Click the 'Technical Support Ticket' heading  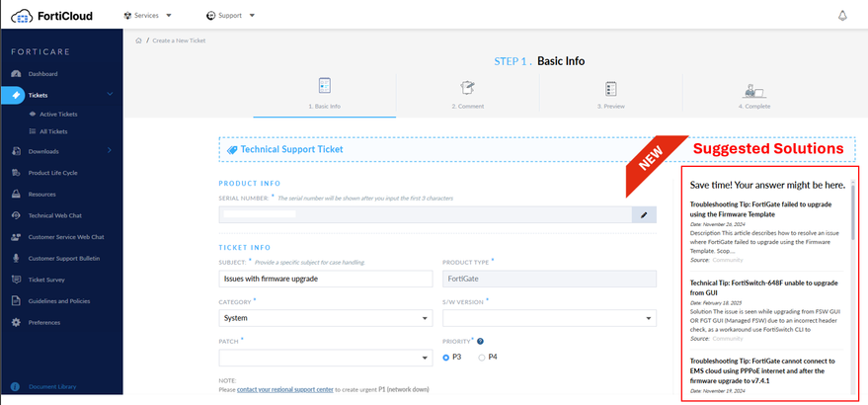(291, 149)
